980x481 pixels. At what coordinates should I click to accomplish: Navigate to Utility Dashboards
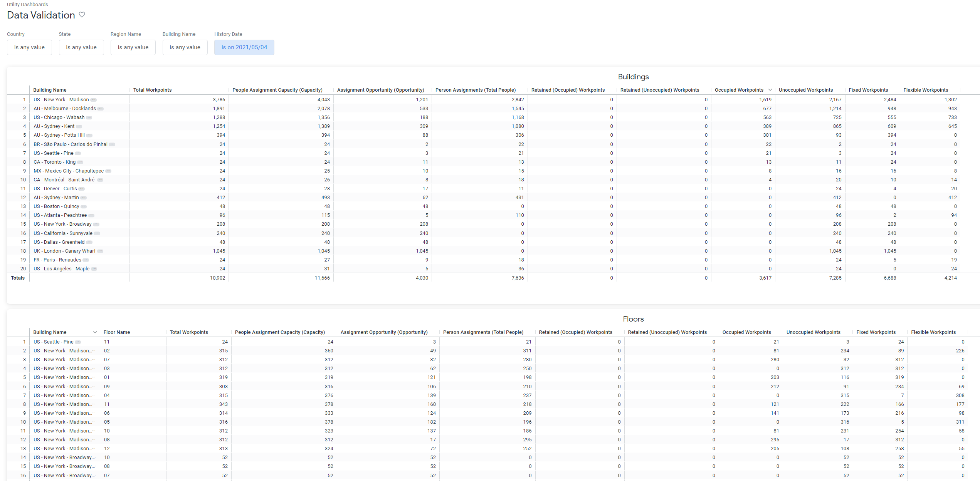click(27, 4)
